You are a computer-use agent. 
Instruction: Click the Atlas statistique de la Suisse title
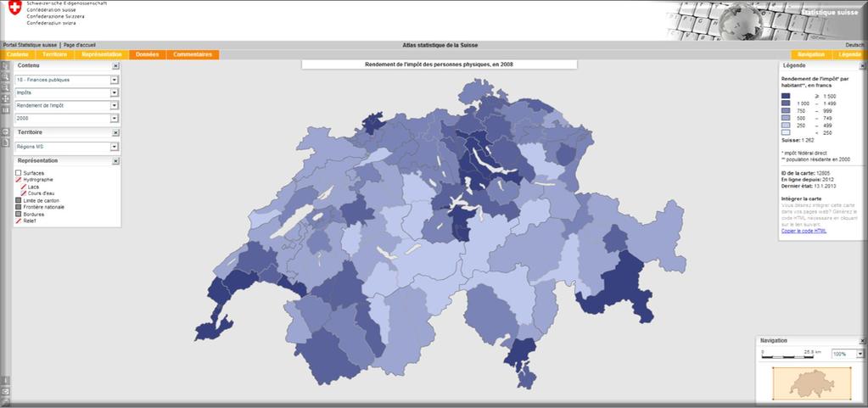click(x=440, y=45)
